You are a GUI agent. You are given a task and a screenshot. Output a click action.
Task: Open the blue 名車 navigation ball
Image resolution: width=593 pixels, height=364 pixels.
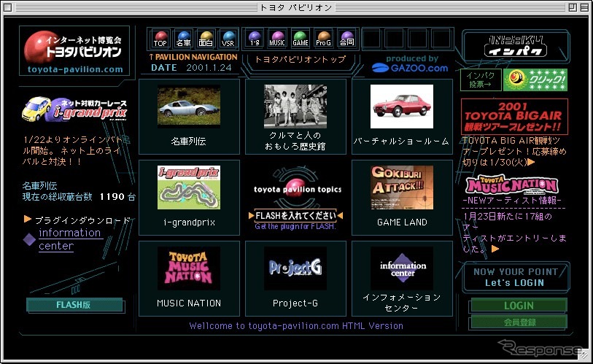183,39
